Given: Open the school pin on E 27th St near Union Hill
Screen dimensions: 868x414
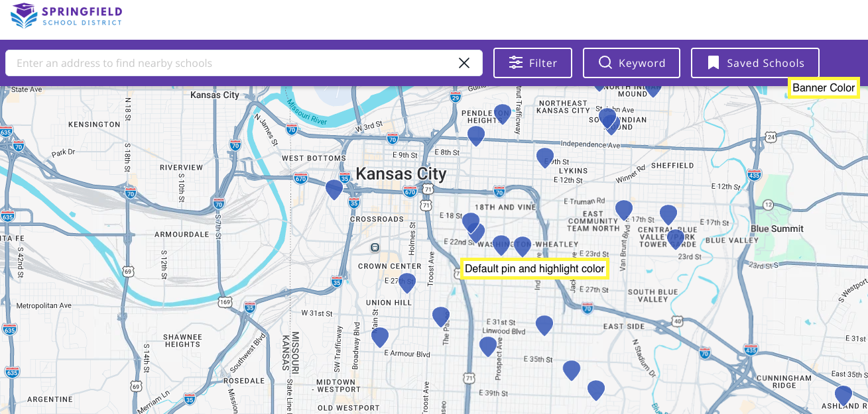Looking at the screenshot, I should (x=407, y=283).
